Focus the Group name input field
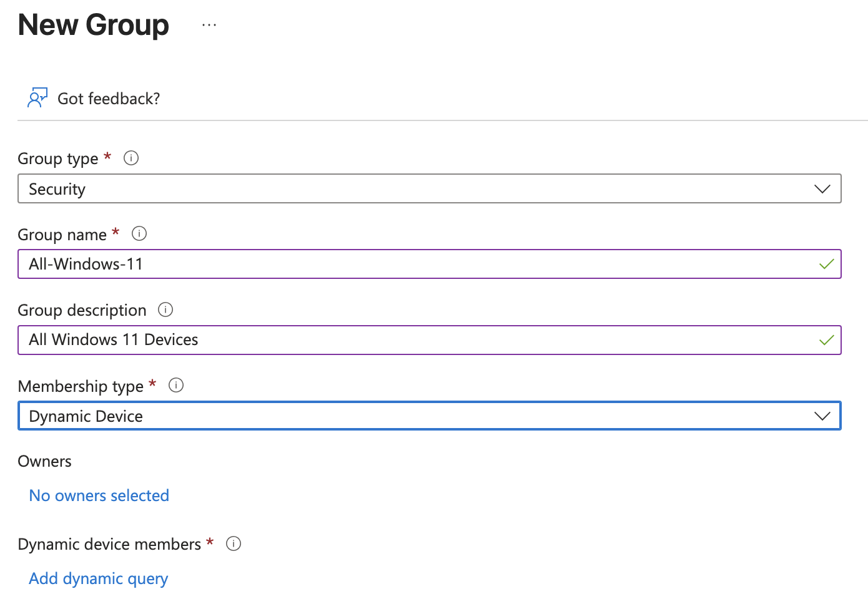Viewport: 868px width, 604px height. [x=375, y=264]
